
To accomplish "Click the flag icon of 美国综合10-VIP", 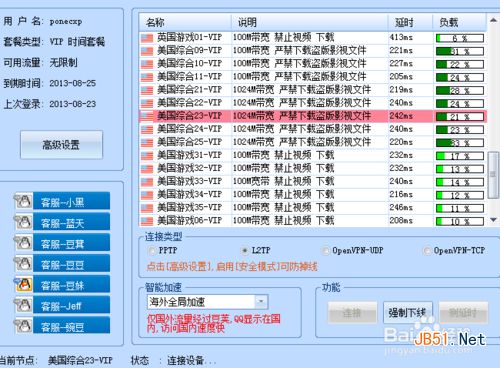I will 147,64.
